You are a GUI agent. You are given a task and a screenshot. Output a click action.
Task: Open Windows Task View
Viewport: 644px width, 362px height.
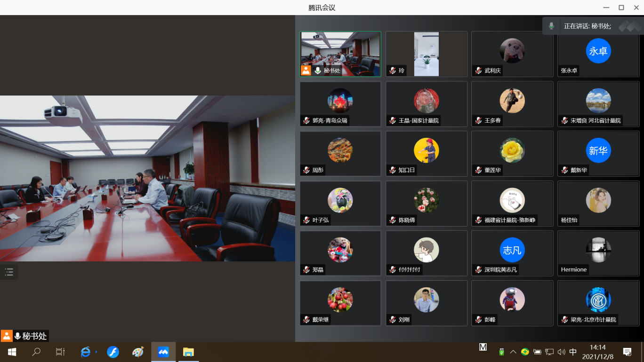[60, 352]
